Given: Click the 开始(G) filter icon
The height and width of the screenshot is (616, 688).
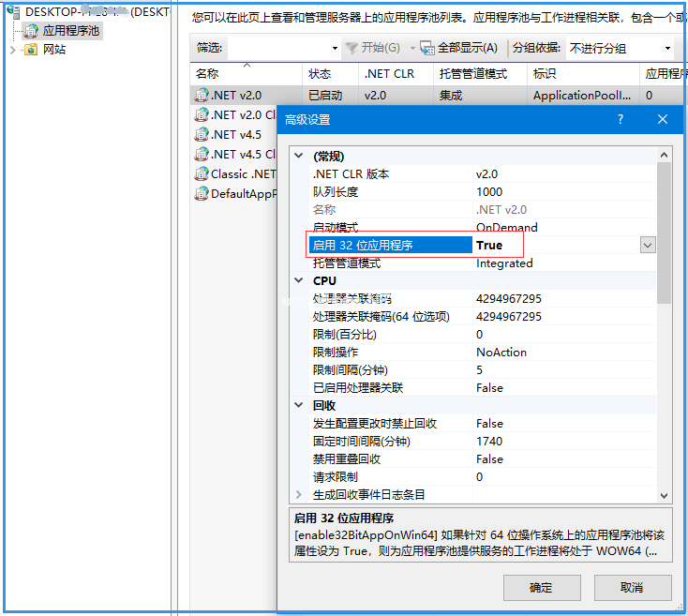Looking at the screenshot, I should 351,48.
